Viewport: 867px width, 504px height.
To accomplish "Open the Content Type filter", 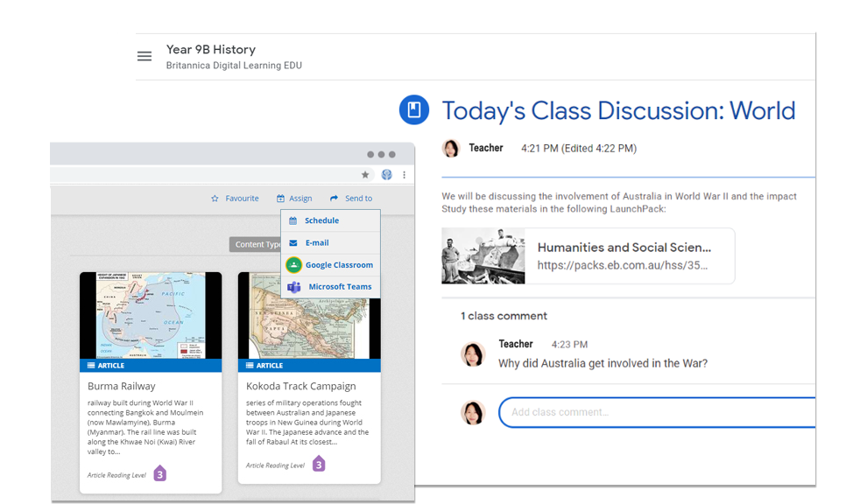I will (258, 244).
